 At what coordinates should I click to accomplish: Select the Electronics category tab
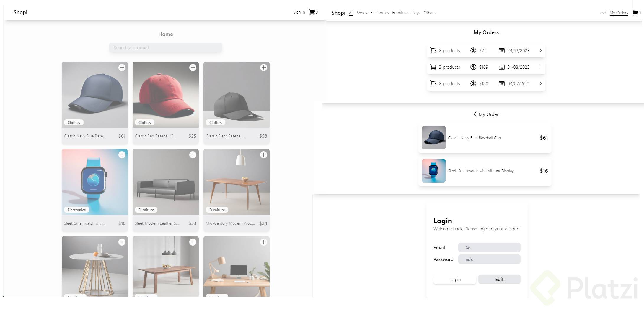pos(379,13)
